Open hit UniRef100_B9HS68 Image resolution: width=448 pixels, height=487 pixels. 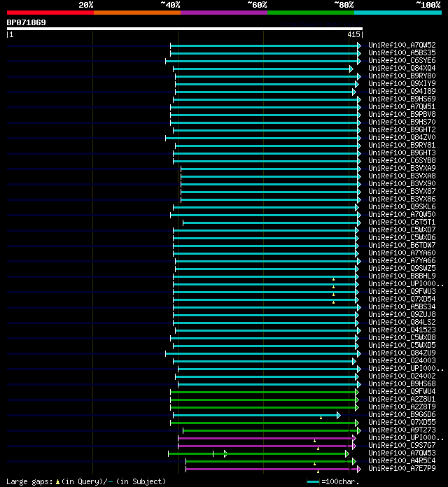point(402,384)
